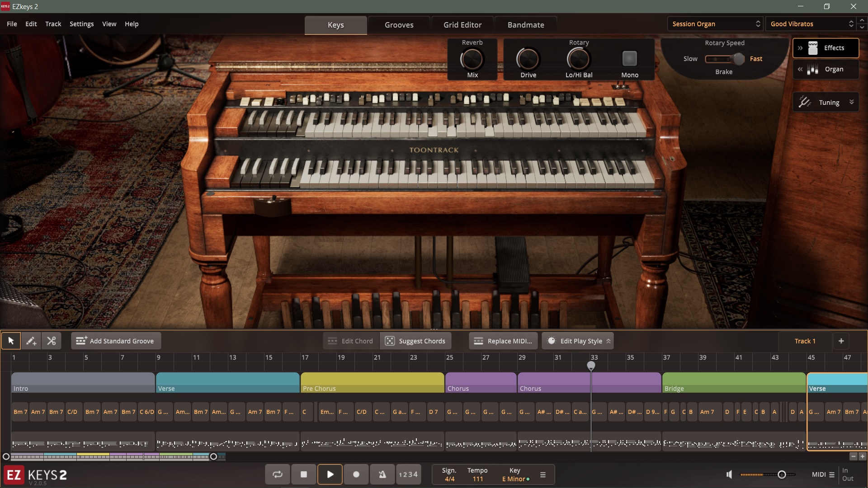This screenshot has width=868, height=488.
Task: Click the Tuning fork icon
Action: (805, 102)
